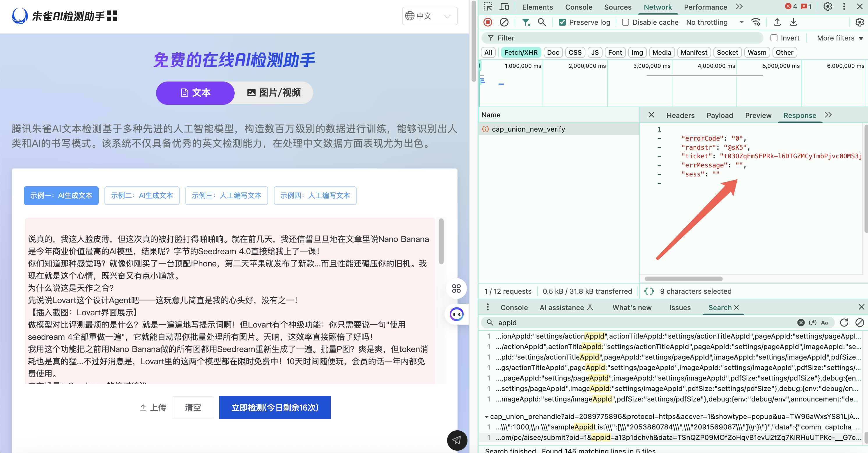
Task: Open the network search magnifier icon
Action: pyautogui.click(x=541, y=22)
